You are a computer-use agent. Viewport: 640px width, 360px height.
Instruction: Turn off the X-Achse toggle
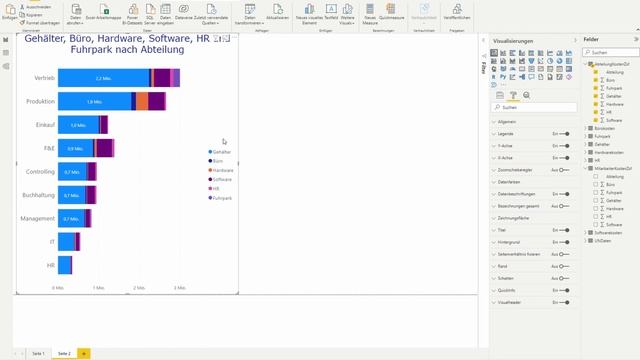pos(564,158)
